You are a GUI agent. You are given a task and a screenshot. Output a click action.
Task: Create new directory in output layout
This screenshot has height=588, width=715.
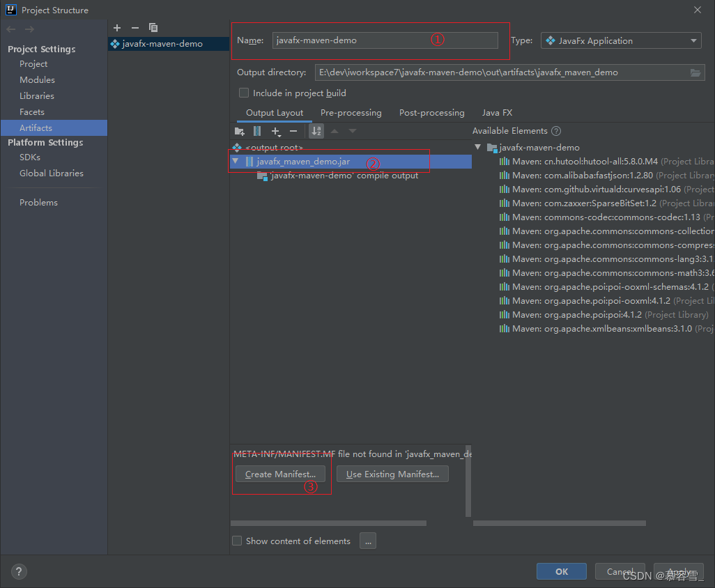pos(240,131)
